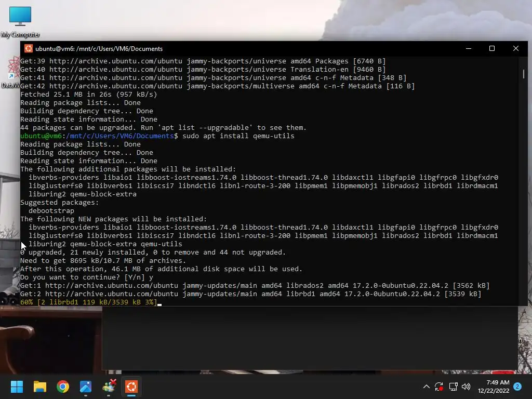
Task: Open the notification badge showing 2
Action: point(517,387)
